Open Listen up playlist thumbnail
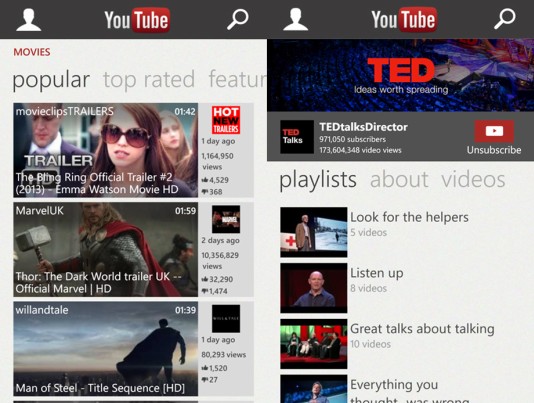 click(x=314, y=288)
